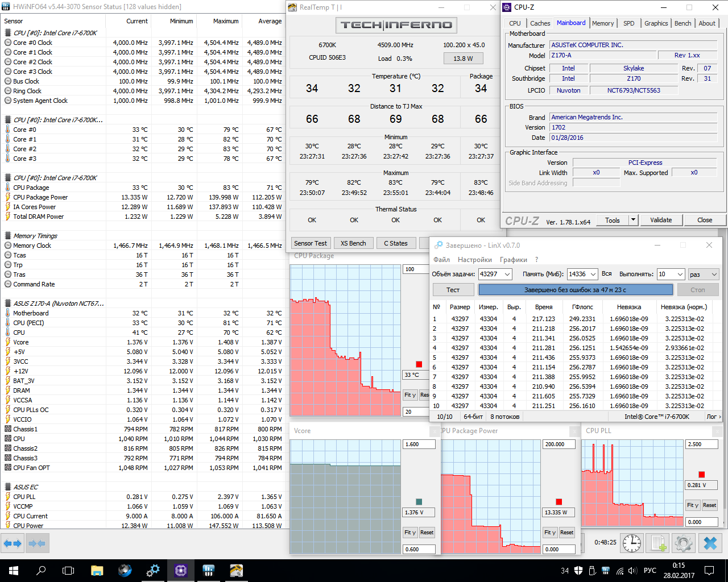The width and height of the screenshot is (728, 582).
Task: Click the 2.500 max field in CPU PLL graph
Action: [702, 444]
